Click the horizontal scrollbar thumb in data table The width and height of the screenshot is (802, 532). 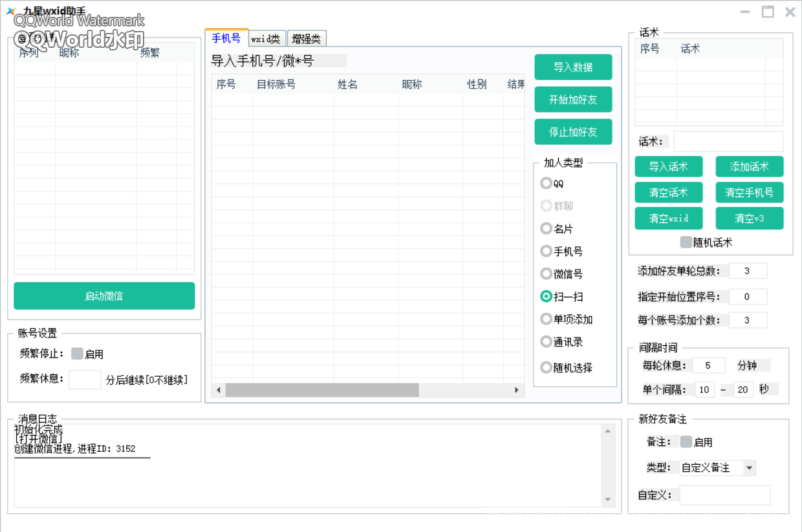(x=322, y=390)
